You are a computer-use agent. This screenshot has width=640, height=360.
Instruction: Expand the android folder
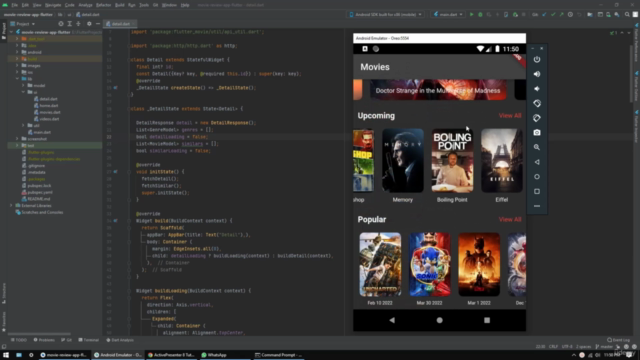17,52
